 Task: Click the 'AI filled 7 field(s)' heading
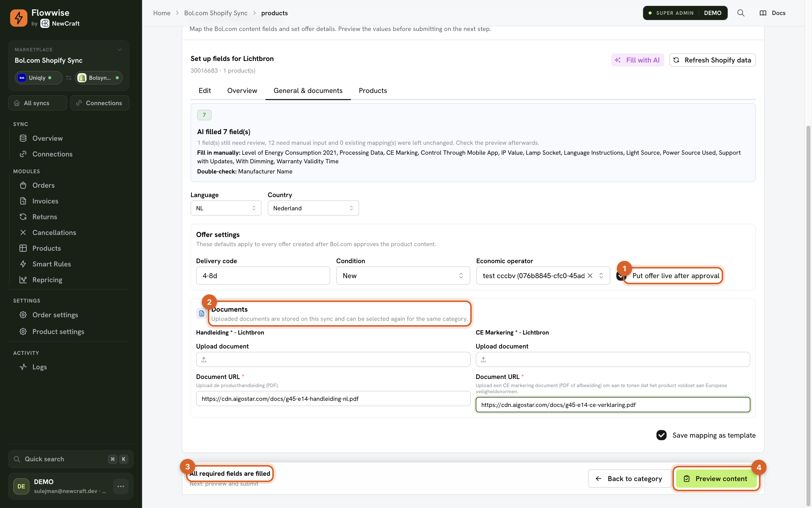coord(224,132)
